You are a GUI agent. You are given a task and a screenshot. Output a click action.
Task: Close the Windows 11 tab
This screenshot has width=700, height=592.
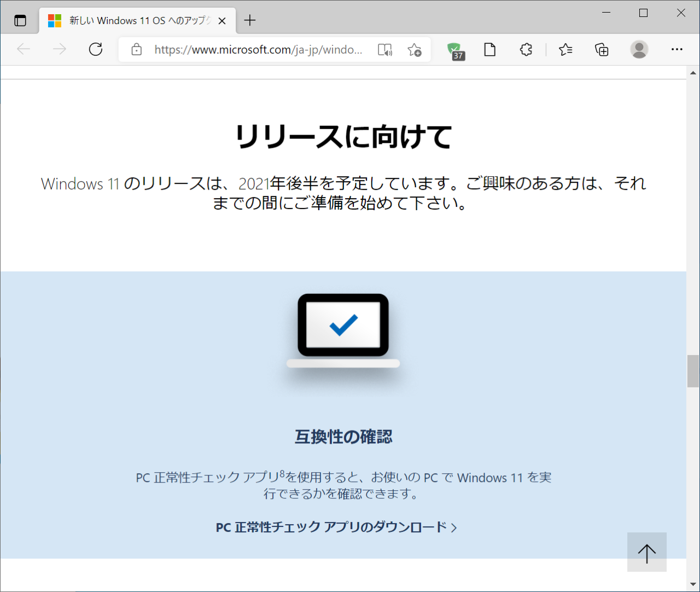[x=222, y=21]
